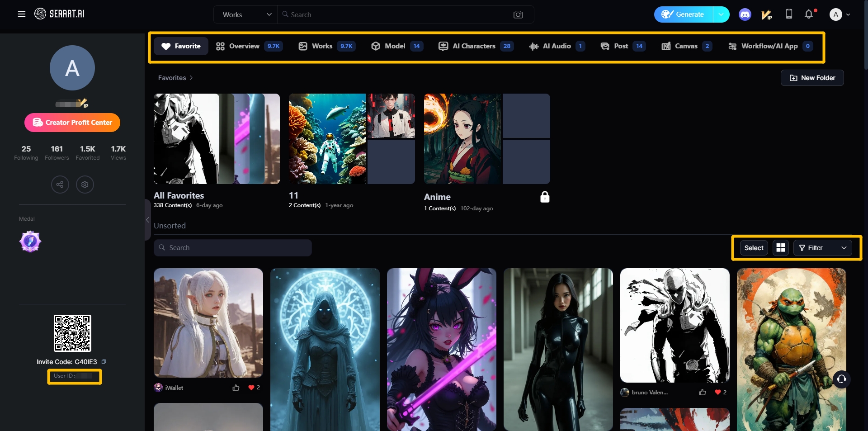Viewport: 868px width, 431px height.
Task: Open the Creator Profit Center
Action: [x=72, y=123]
